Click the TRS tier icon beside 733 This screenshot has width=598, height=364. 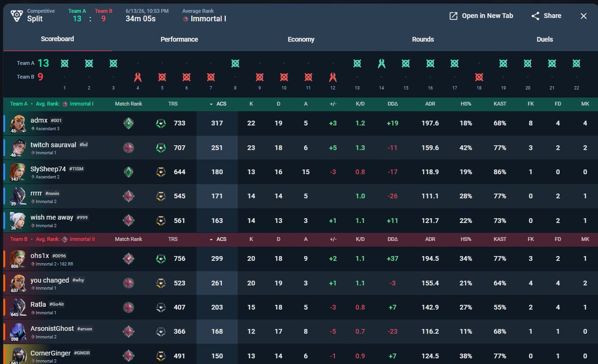(x=160, y=123)
